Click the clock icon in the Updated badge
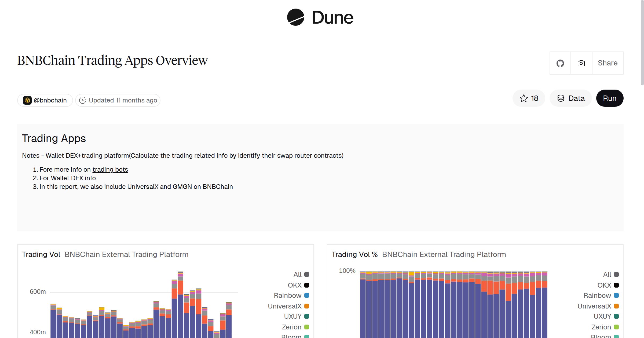The height and width of the screenshot is (338, 644). tap(83, 100)
